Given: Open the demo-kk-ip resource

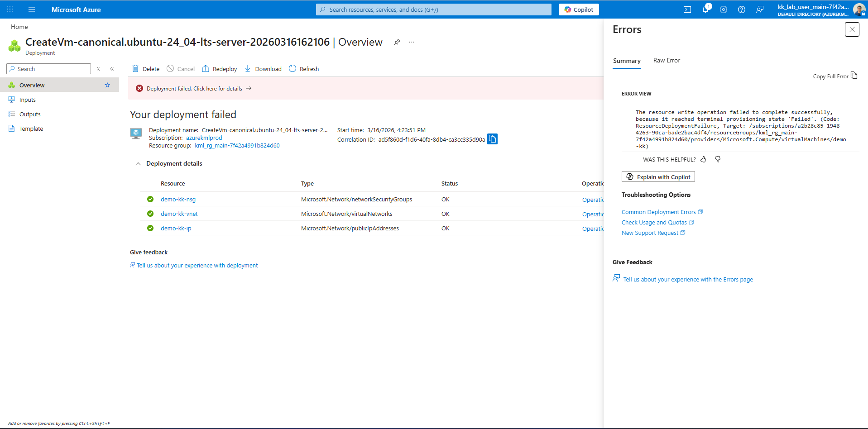Looking at the screenshot, I should point(176,229).
